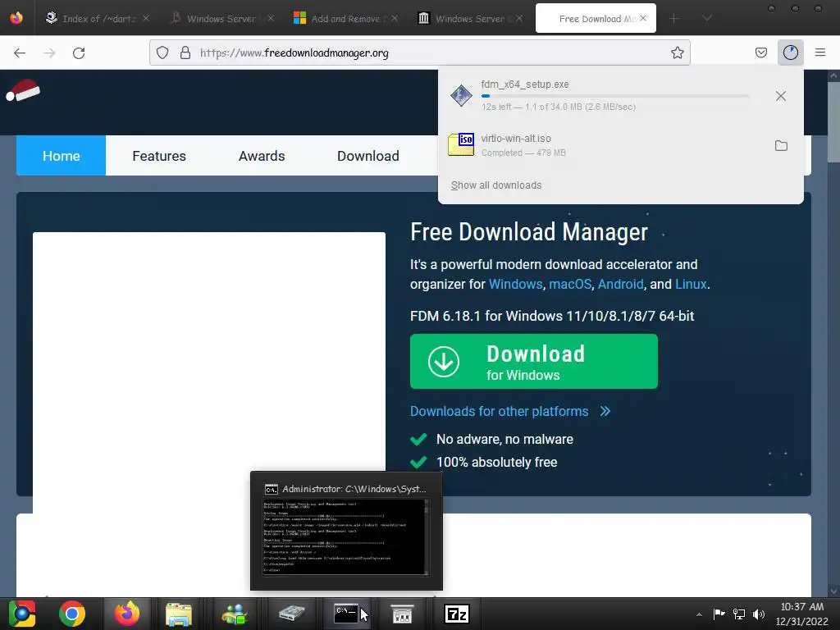The image size is (840, 630).
Task: Cancel the fdm_x64_setup.exe download
Action: (x=781, y=96)
